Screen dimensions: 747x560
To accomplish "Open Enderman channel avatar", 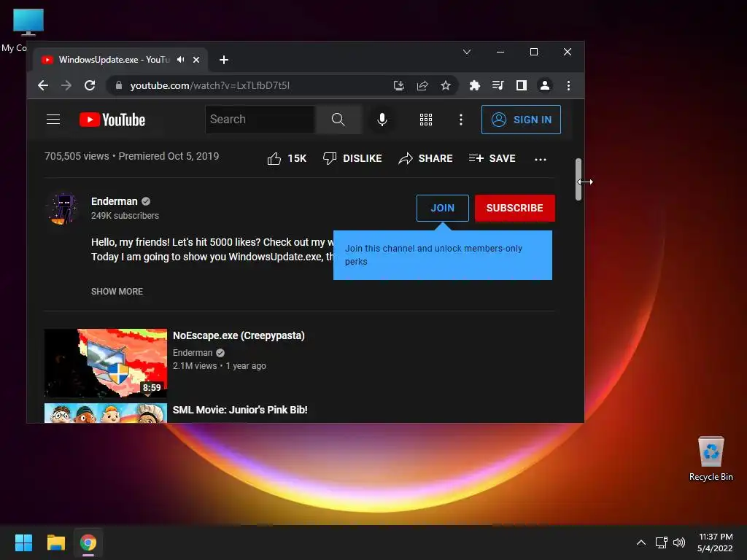I will click(x=63, y=208).
